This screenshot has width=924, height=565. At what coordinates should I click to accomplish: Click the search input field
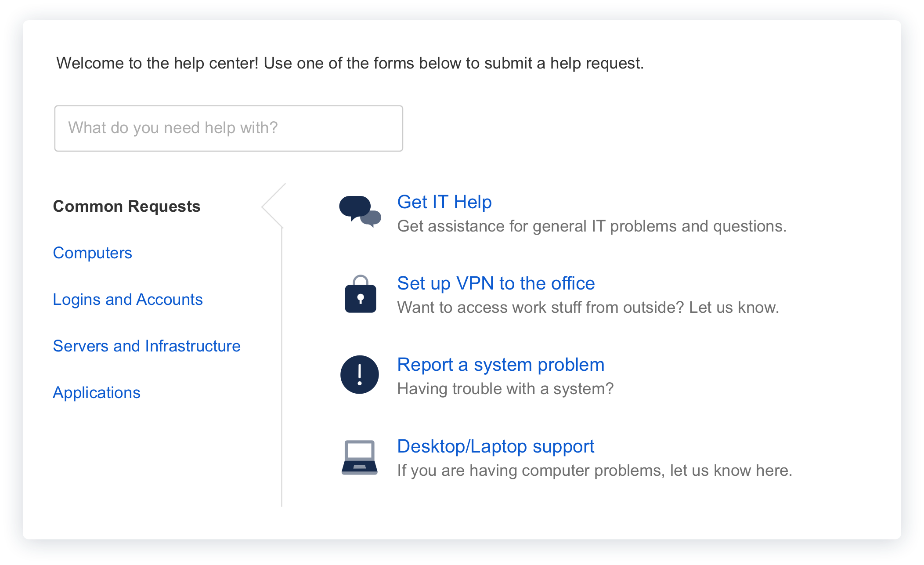pyautogui.click(x=228, y=128)
